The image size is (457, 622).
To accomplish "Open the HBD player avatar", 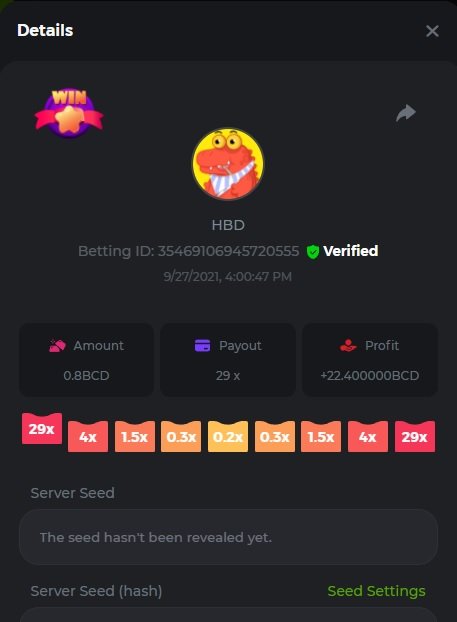I will [x=228, y=163].
